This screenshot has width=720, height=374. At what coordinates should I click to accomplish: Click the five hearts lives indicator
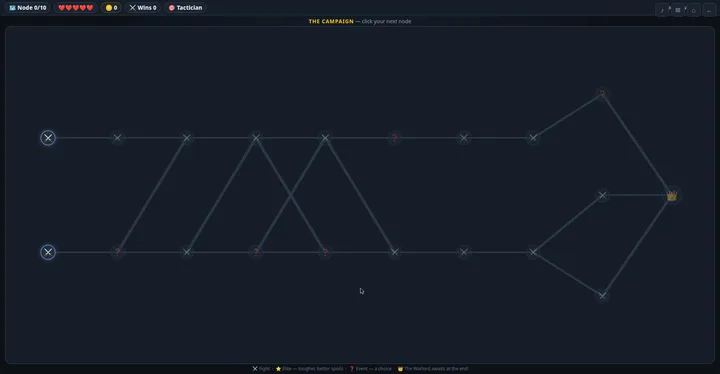coord(76,8)
